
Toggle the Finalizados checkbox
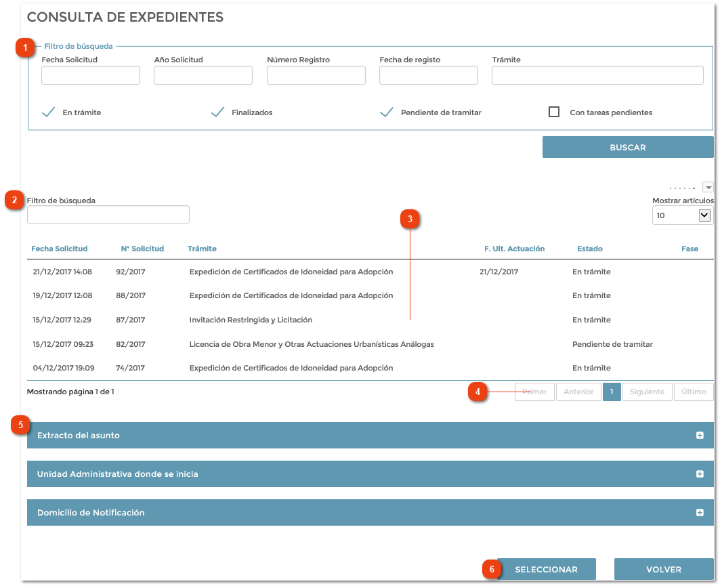pos(217,112)
